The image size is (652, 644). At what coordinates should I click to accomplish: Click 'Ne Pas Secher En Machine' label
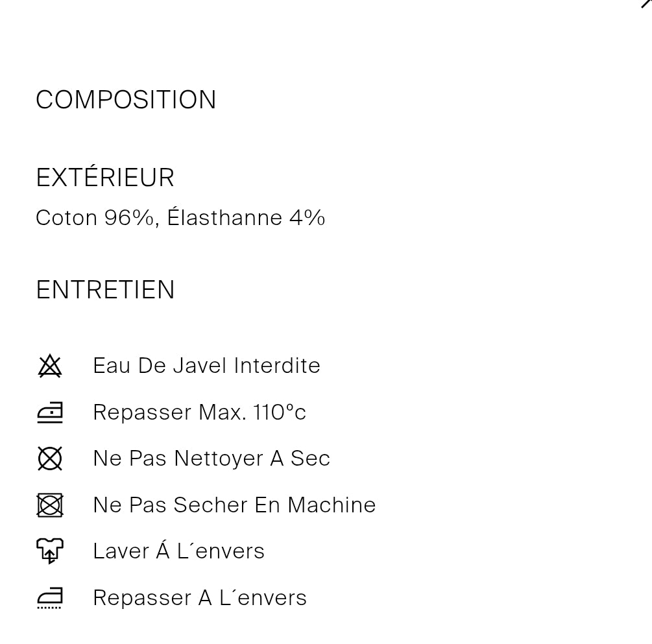[x=234, y=505]
